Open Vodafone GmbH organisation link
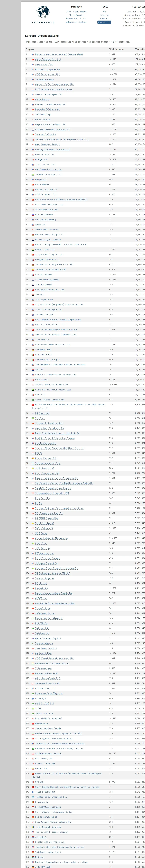Screen dimensions: 145x868 click(x=43, y=350)
